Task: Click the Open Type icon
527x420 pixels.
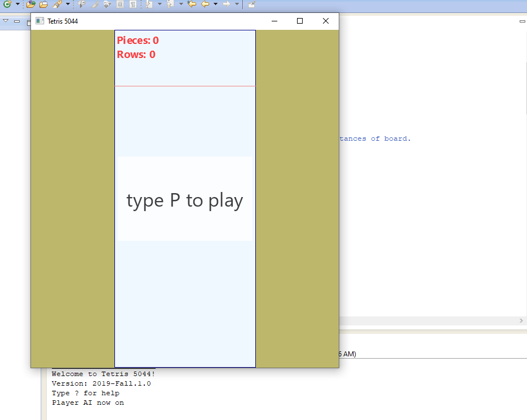Action: point(31,4)
